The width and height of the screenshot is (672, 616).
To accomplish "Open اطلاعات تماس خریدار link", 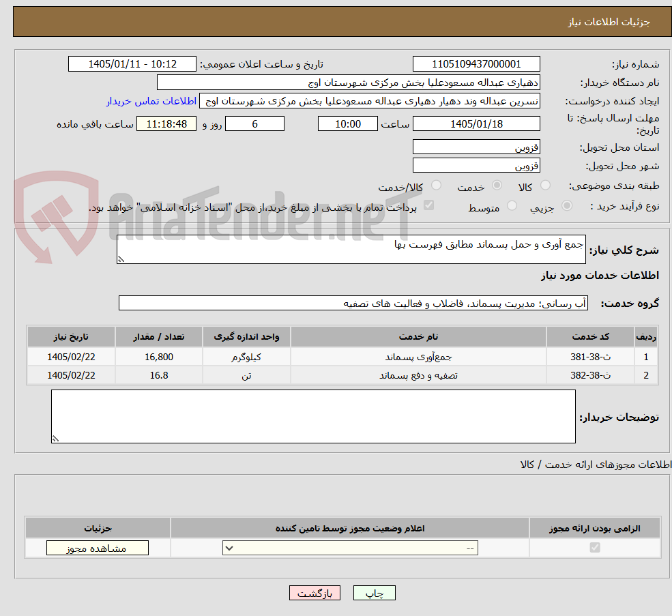I will [x=151, y=101].
